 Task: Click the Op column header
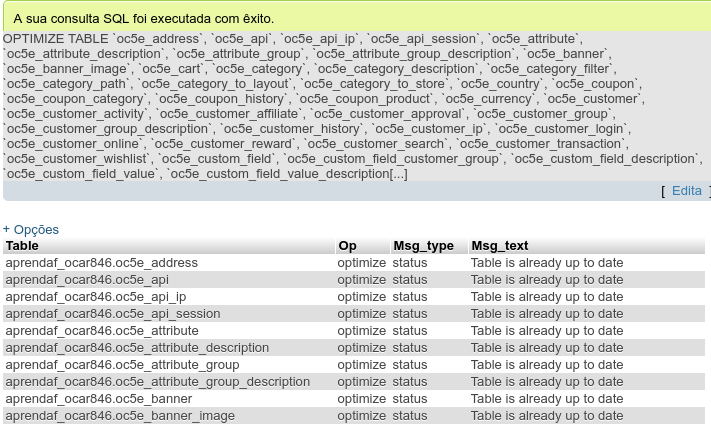[347, 246]
